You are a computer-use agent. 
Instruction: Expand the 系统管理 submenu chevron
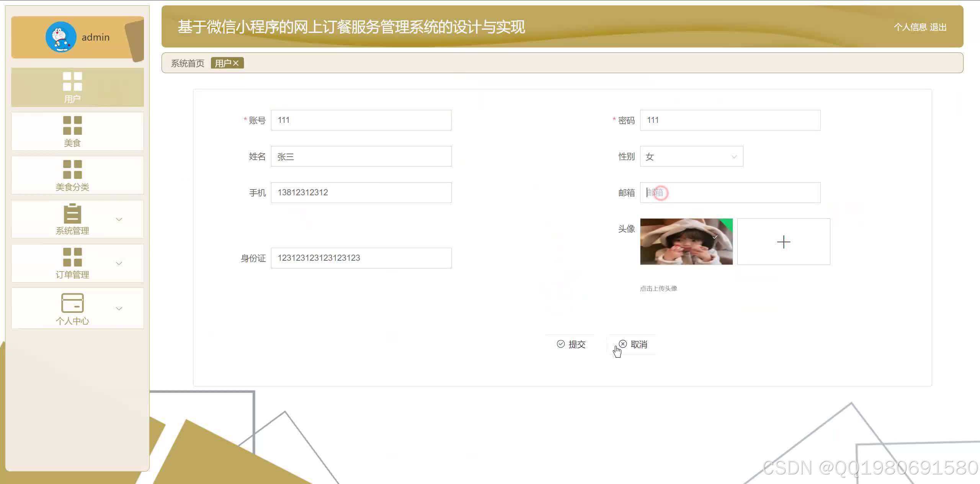point(119,219)
